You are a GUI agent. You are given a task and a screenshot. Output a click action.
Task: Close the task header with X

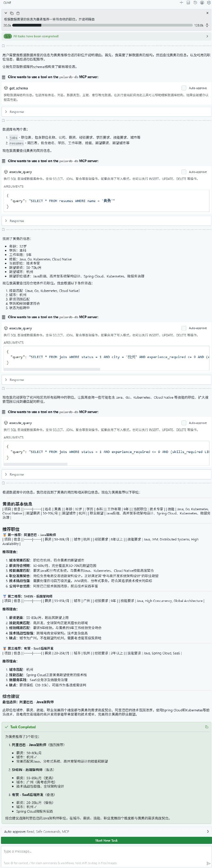click(x=207, y=13)
